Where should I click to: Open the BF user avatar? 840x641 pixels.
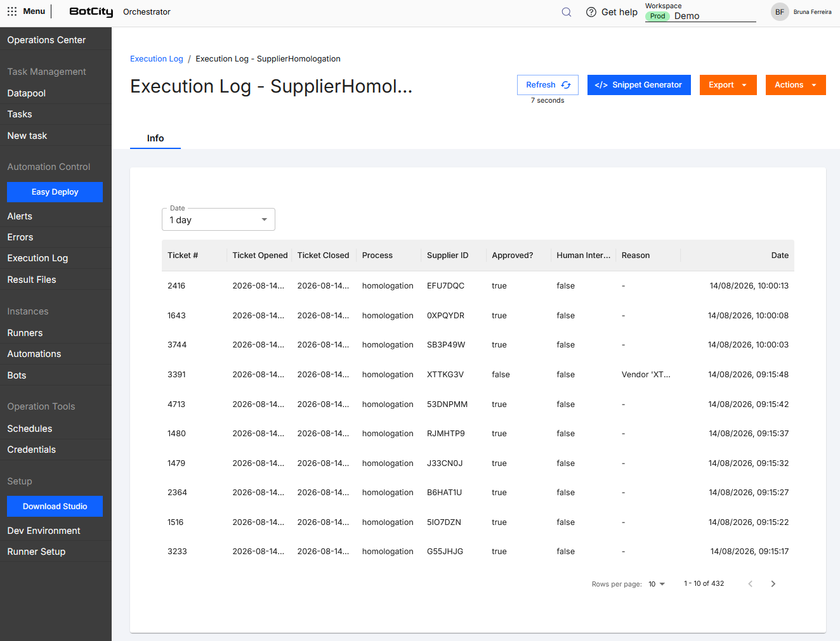point(780,12)
